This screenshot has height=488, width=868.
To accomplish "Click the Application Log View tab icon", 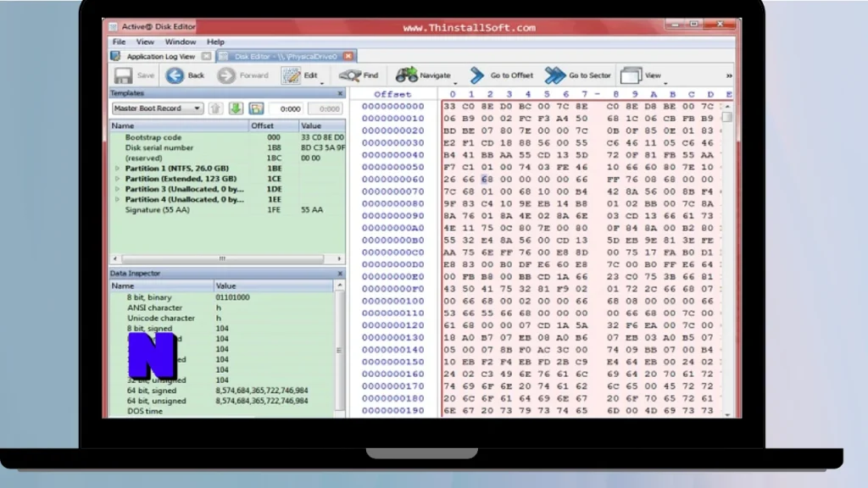I will (x=115, y=57).
